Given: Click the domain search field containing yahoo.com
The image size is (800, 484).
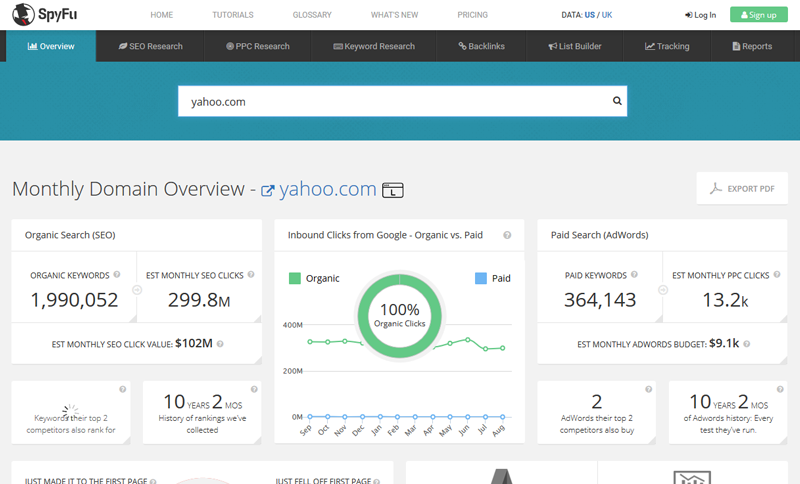Looking at the screenshot, I should (x=402, y=101).
